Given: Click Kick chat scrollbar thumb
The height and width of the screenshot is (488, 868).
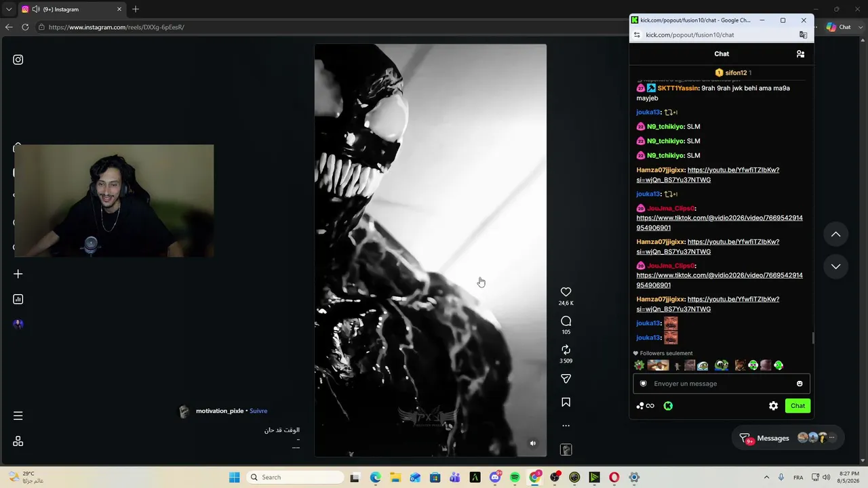Looking at the screenshot, I should coord(812,338).
